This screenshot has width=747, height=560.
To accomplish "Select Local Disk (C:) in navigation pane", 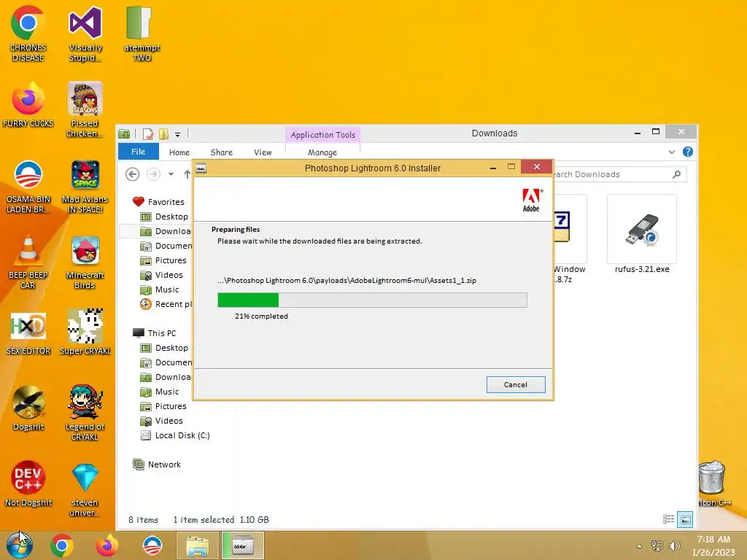I will 175,435.
